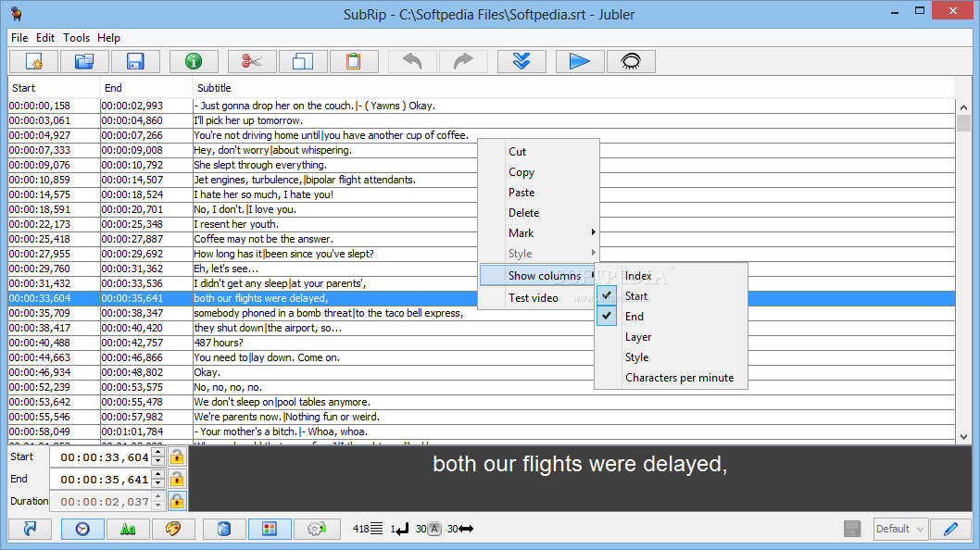This screenshot has height=550, width=980.
Task: Open a subtitle file from the toolbar
Action: click(x=83, y=61)
